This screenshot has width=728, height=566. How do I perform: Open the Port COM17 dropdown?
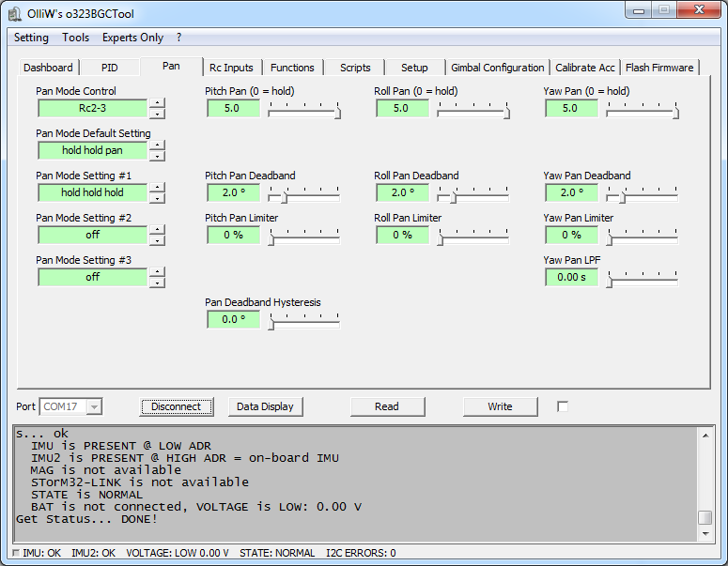click(93, 406)
